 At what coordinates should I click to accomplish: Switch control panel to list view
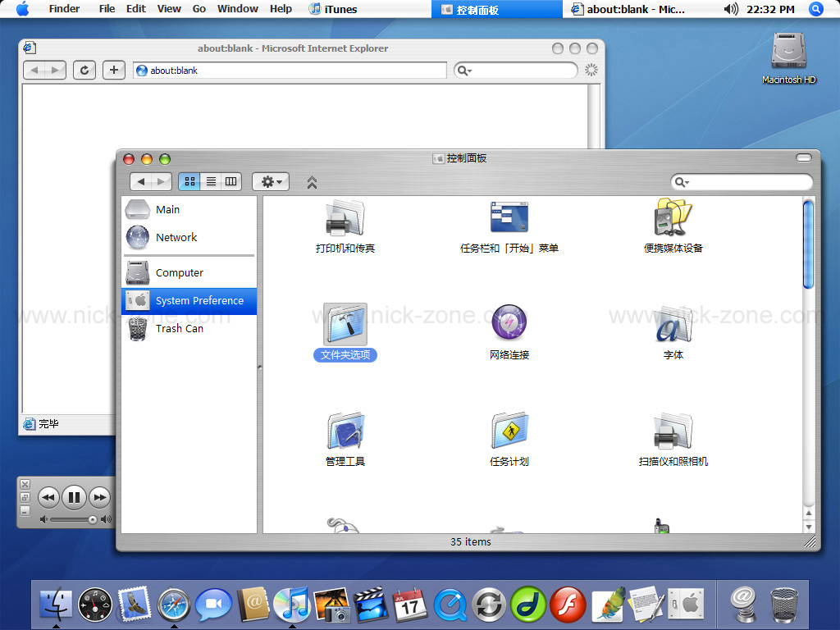(211, 181)
